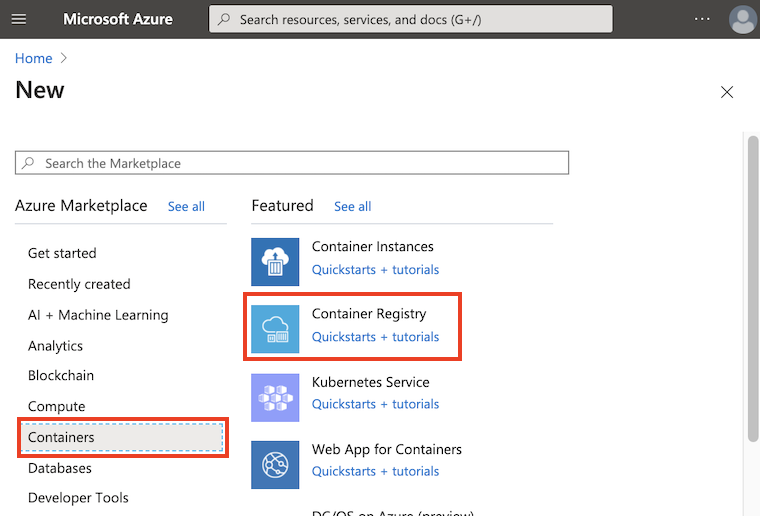
Task: Click the Container Instances icon
Action: 275,262
